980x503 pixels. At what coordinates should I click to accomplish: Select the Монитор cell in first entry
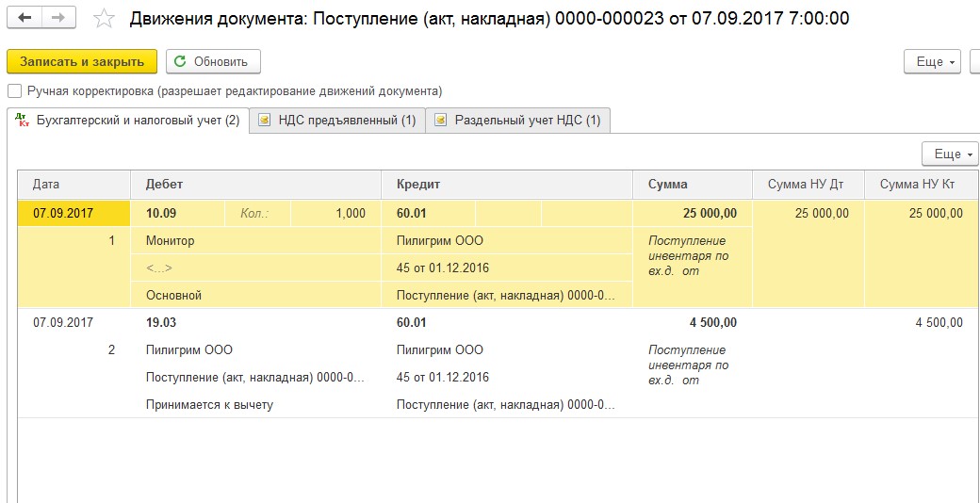[171, 241]
